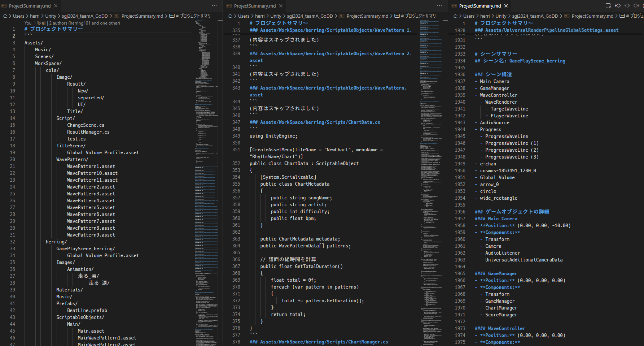Viewport: 644px width, 346px height.
Task: Click Markdown file icon on left group tab
Action: (x=4, y=6)
